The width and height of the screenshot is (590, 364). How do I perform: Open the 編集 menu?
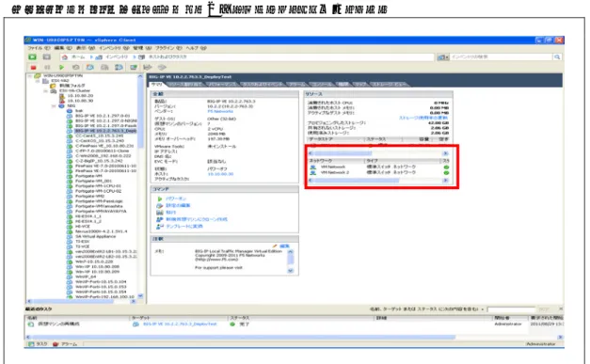point(63,48)
